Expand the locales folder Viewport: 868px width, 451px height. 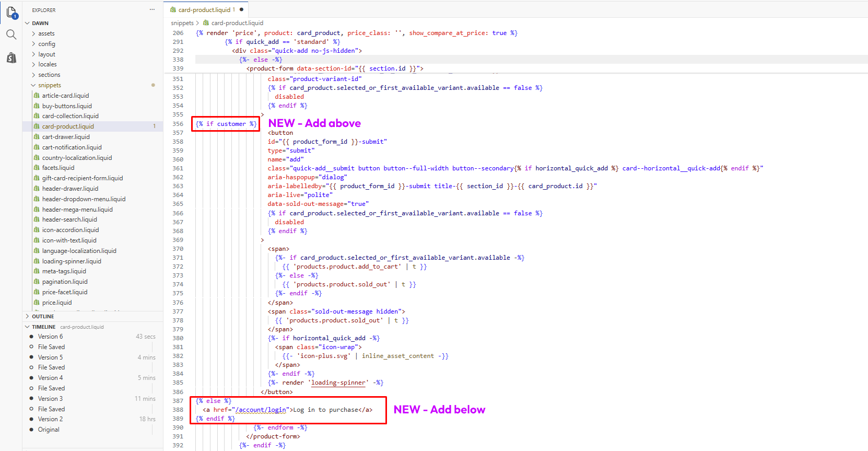[x=33, y=64]
